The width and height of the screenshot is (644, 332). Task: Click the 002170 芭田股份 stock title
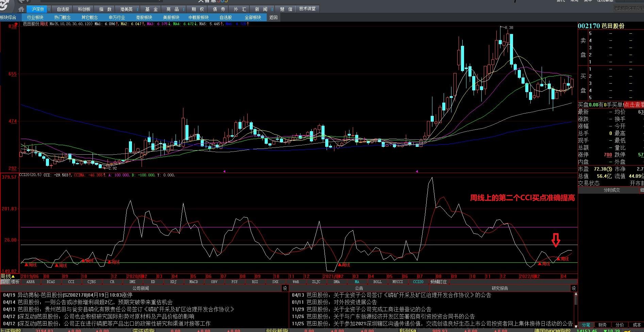pos(601,26)
